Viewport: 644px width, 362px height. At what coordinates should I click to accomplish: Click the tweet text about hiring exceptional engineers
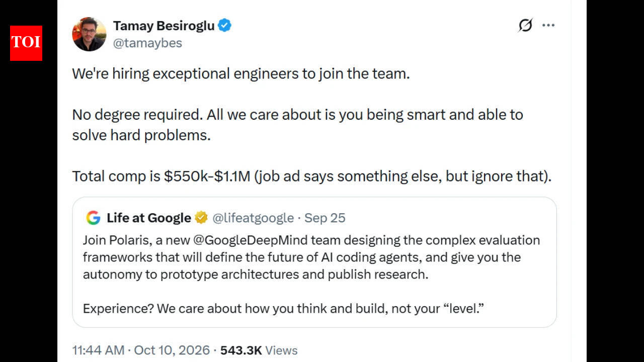[241, 74]
